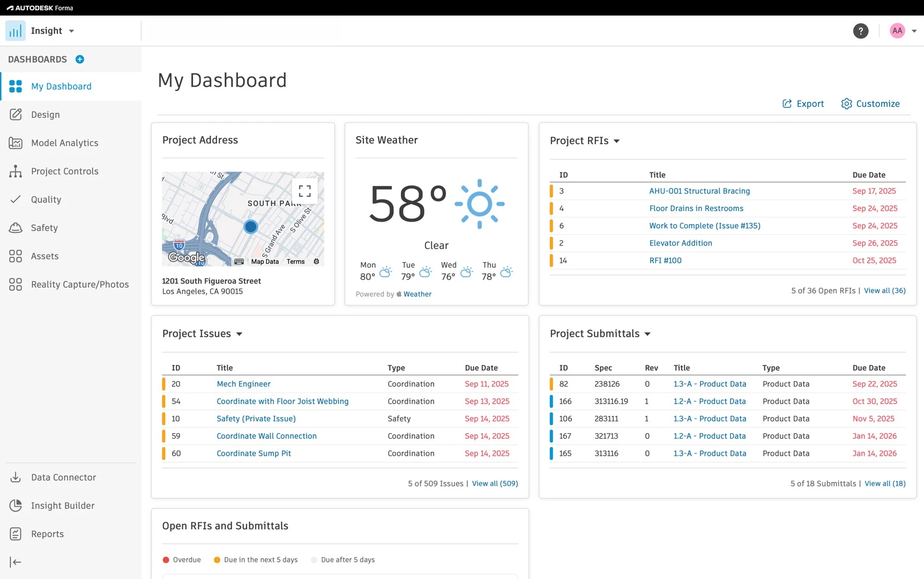The height and width of the screenshot is (579, 924).
Task: Click the Design pencil icon in sidebar
Action: [x=16, y=115]
